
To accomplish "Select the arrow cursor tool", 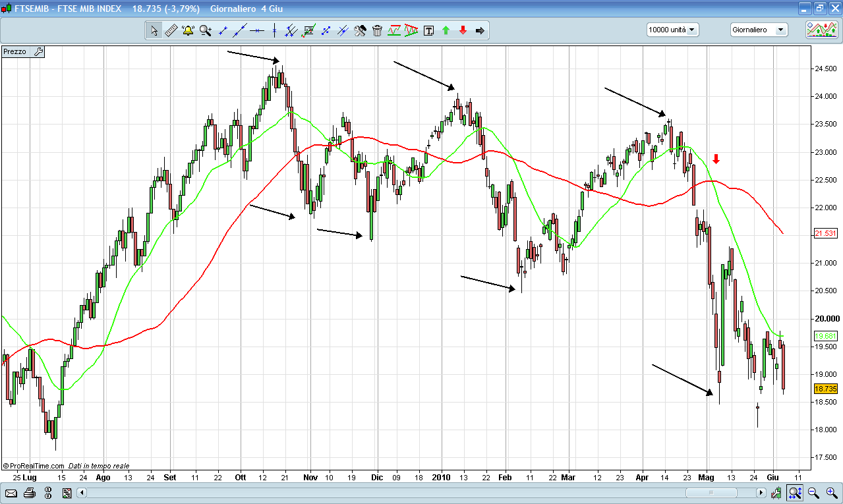I will click(x=154, y=30).
